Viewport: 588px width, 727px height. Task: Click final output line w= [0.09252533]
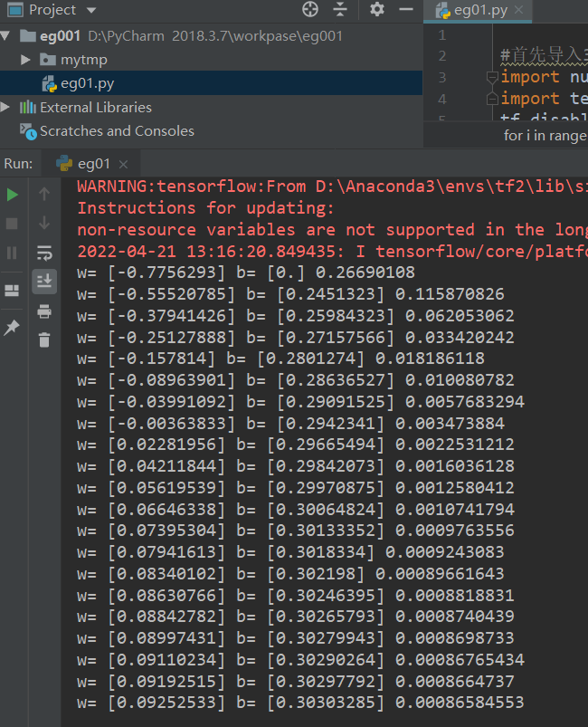point(300,703)
